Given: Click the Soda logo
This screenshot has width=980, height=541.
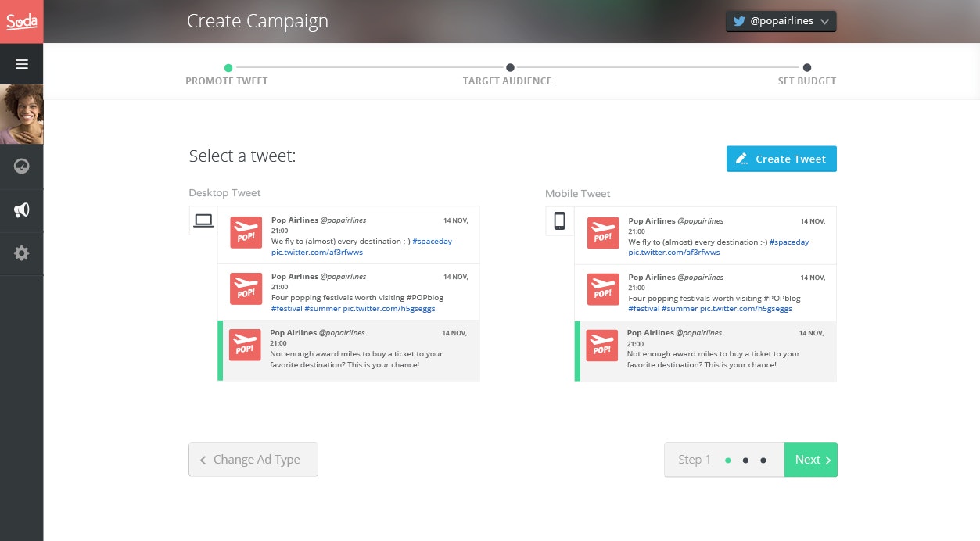Looking at the screenshot, I should pos(22,21).
